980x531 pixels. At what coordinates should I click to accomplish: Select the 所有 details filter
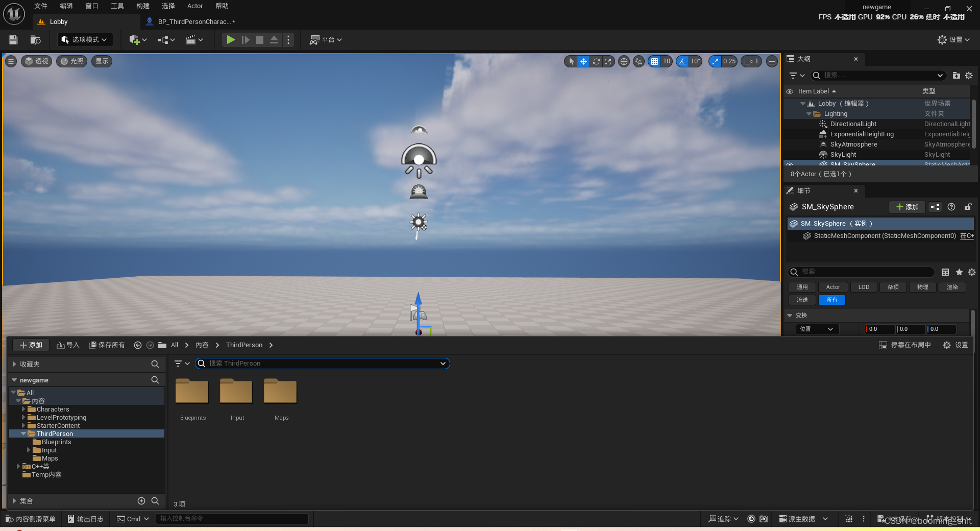[832, 300]
